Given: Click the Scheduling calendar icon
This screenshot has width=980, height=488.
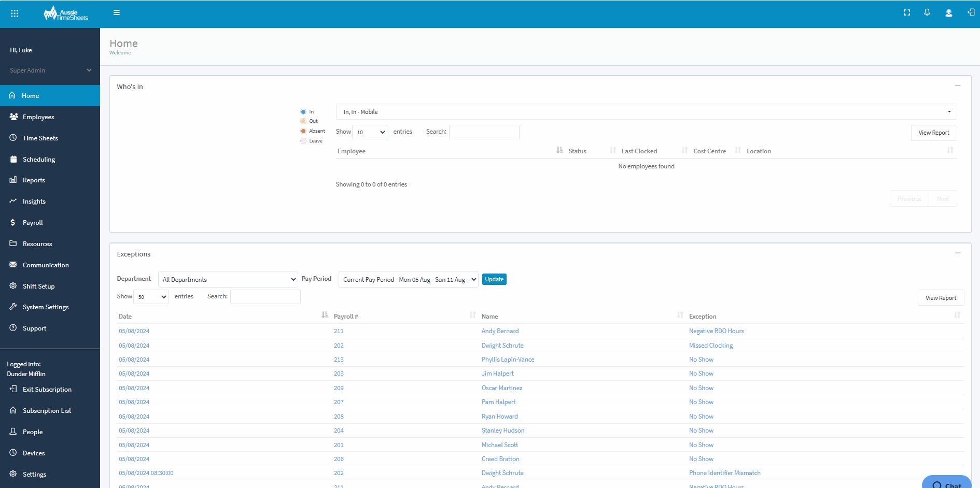Looking at the screenshot, I should (13, 159).
